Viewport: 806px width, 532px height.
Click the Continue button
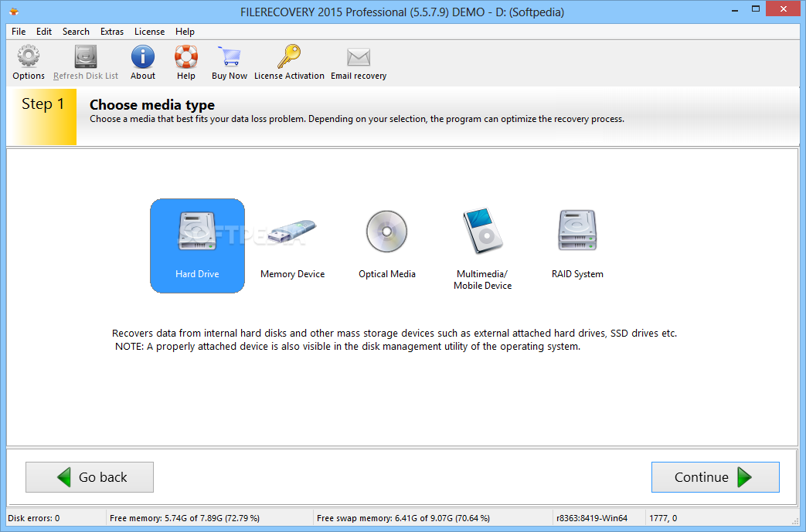coord(716,477)
